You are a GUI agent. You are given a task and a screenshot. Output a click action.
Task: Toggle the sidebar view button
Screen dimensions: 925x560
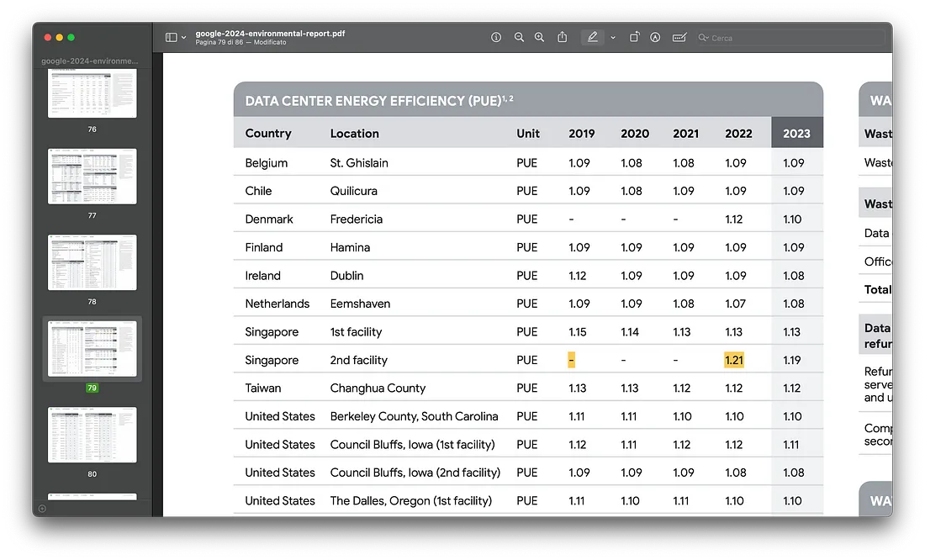click(x=171, y=37)
